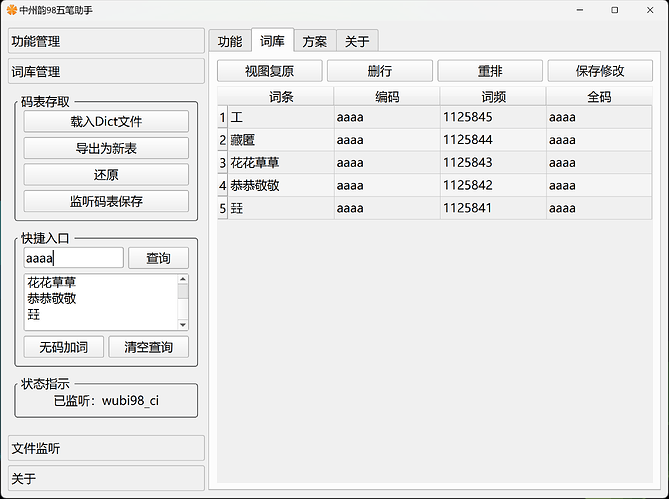Click 监听码表保存 button
Image resolution: width=669 pixels, height=499 pixels.
pyautogui.click(x=106, y=201)
